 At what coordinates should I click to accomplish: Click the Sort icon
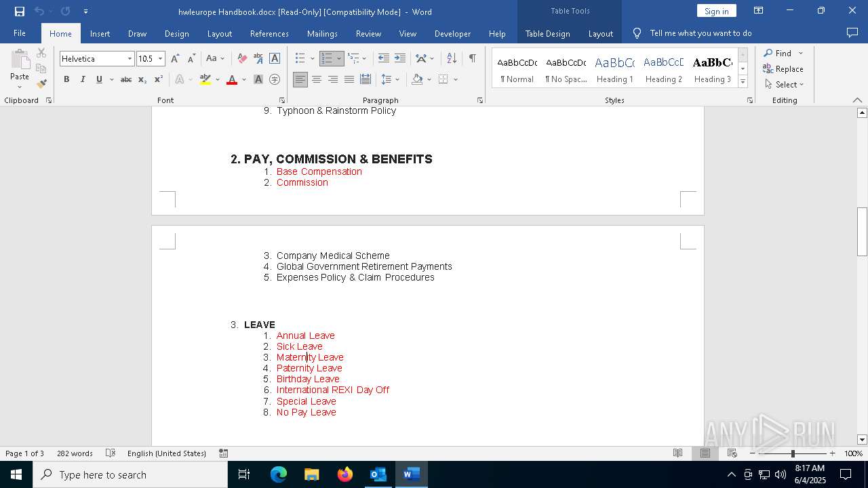(452, 59)
